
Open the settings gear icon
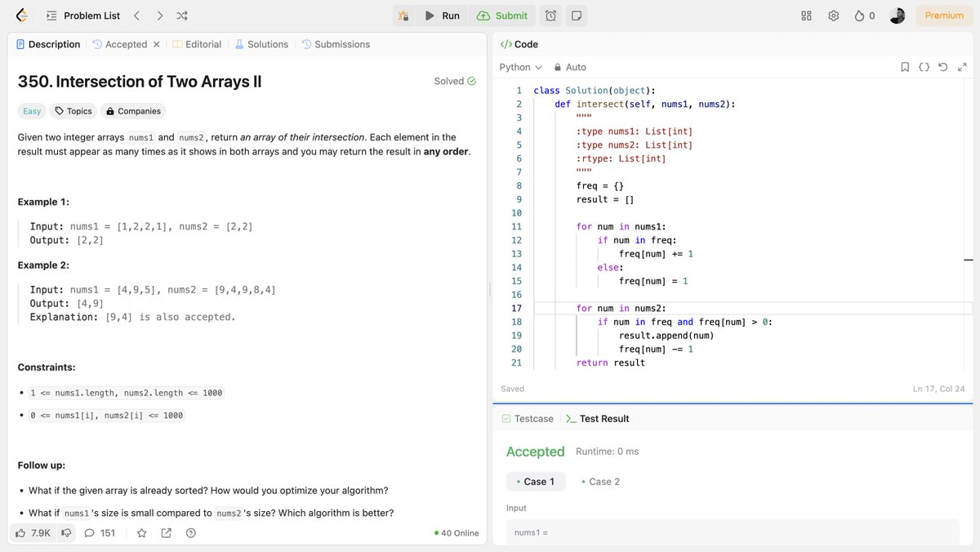(833, 16)
